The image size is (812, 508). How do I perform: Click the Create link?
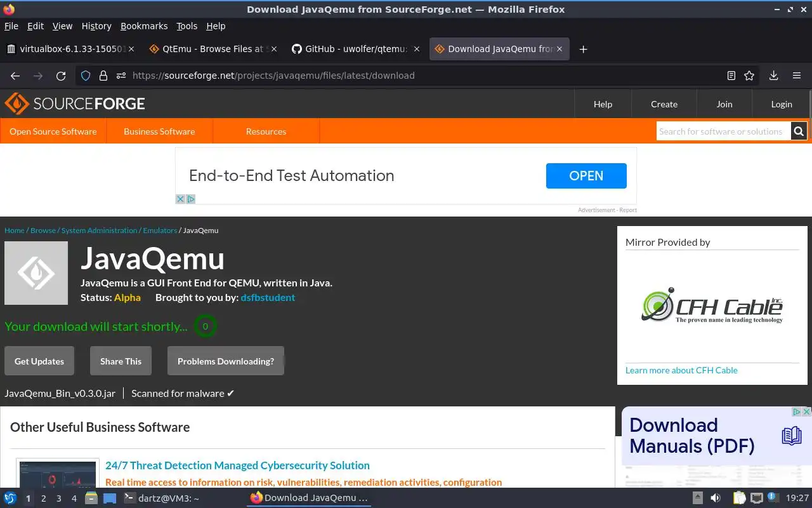pyautogui.click(x=664, y=104)
